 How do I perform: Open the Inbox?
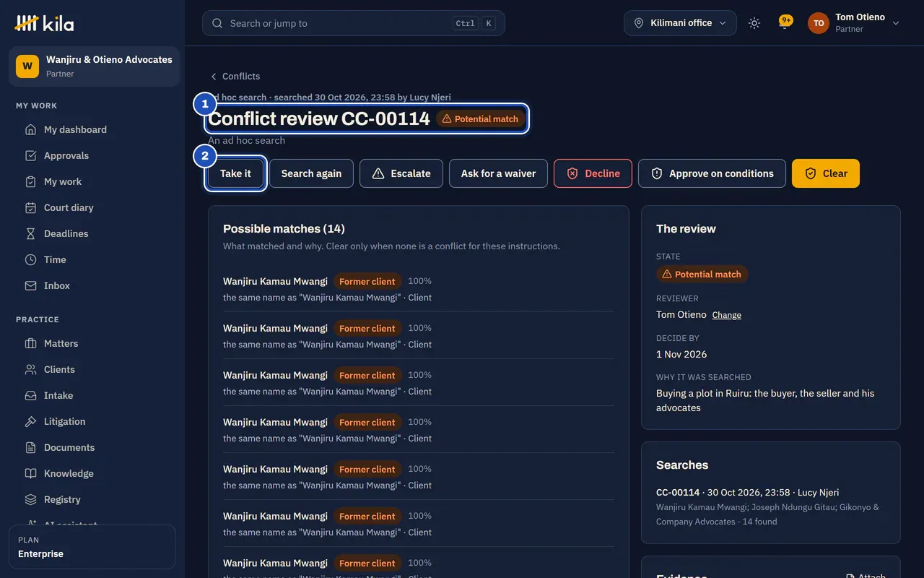tap(92, 285)
